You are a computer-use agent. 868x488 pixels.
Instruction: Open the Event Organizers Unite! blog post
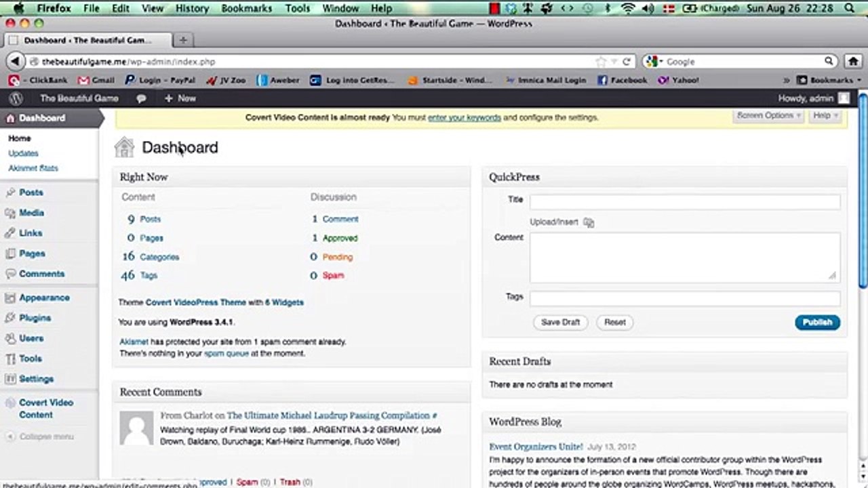[536, 447]
